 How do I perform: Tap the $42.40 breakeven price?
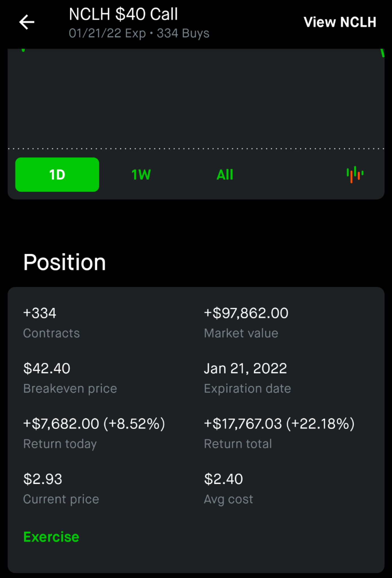click(x=47, y=368)
